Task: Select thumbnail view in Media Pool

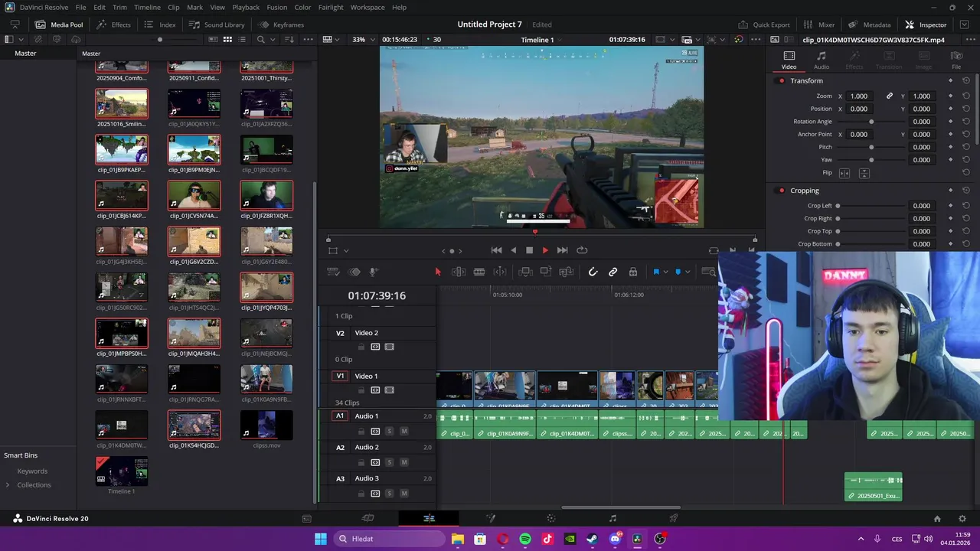Action: (227, 39)
